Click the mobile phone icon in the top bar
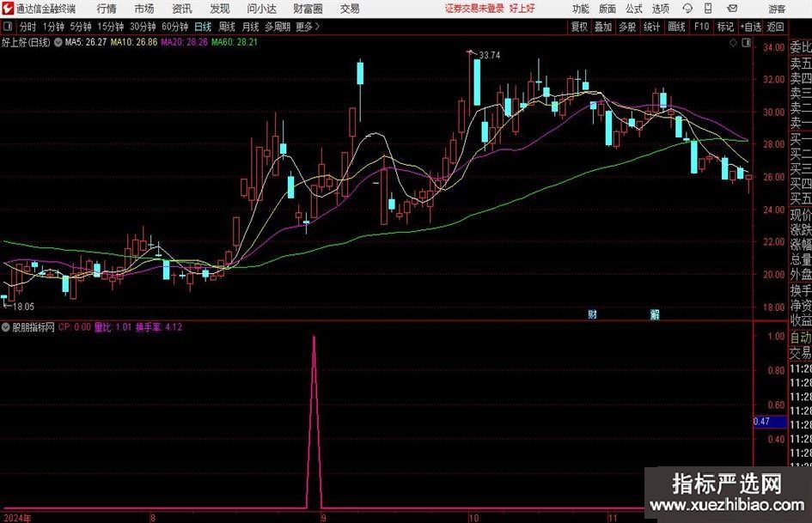This screenshot has height=523, width=812. click(x=708, y=9)
